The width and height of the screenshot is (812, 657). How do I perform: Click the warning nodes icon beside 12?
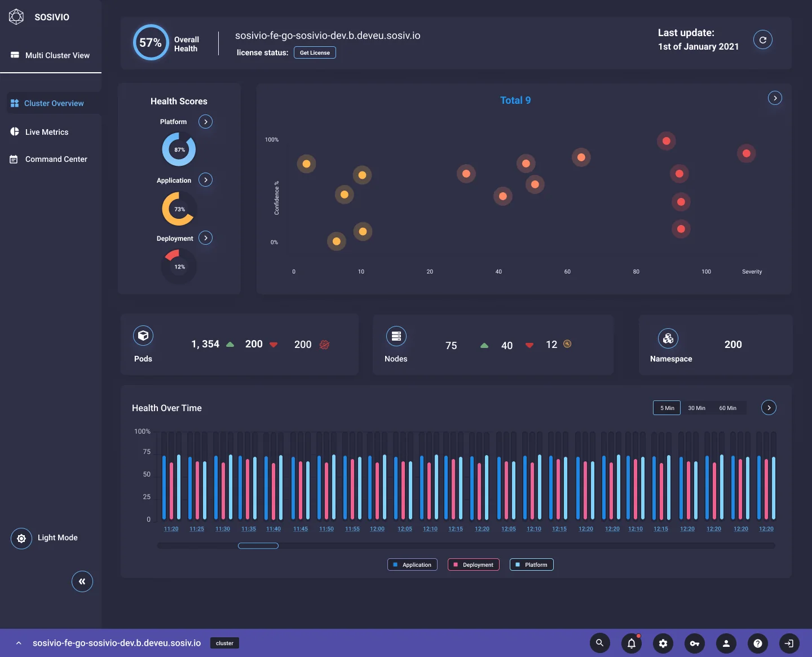coord(567,344)
